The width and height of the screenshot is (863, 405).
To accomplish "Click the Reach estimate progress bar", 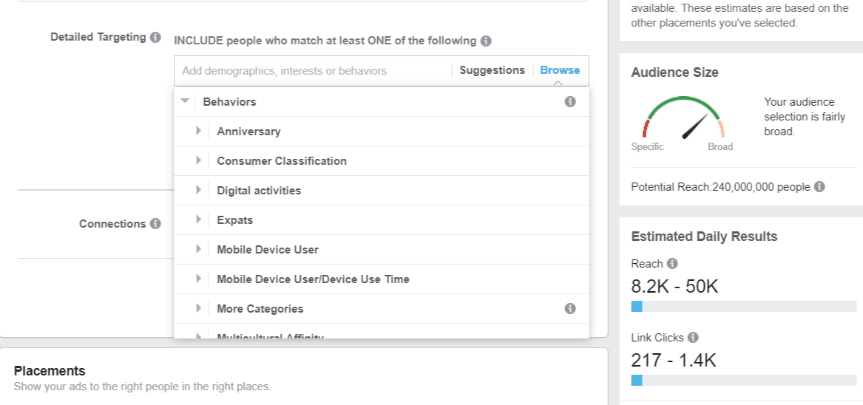I will point(745,307).
